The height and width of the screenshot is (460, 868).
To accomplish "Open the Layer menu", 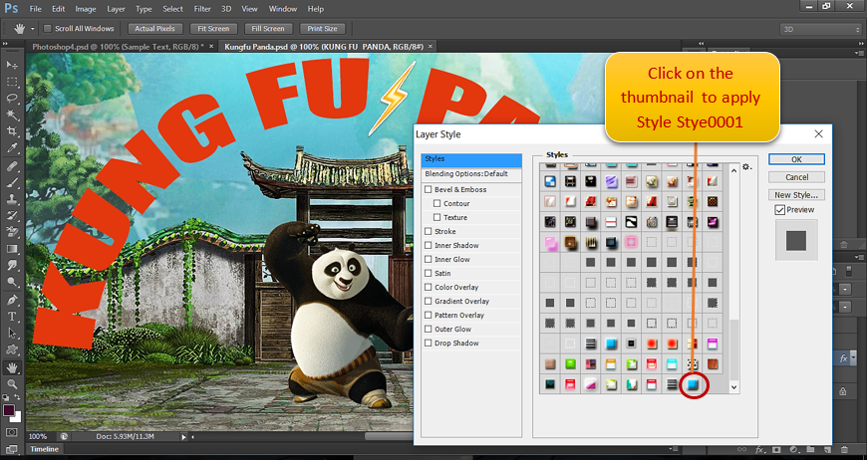I will pyautogui.click(x=117, y=9).
